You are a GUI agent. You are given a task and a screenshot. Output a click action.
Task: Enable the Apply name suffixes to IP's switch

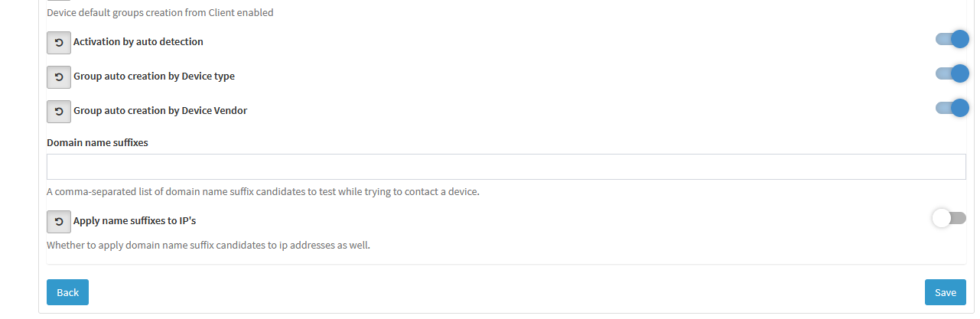[949, 218]
